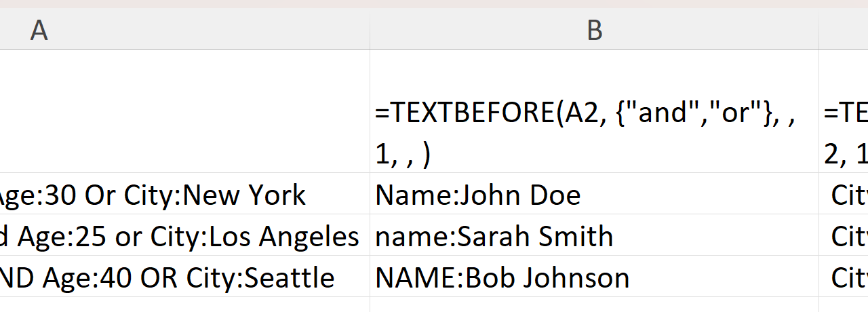This screenshot has height=312, width=868.
Task: Click the cut-off cell right of "Name:John Doe"
Action: click(x=844, y=195)
